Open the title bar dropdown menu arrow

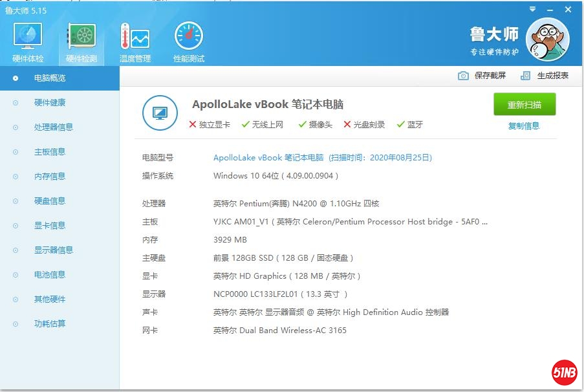532,10
